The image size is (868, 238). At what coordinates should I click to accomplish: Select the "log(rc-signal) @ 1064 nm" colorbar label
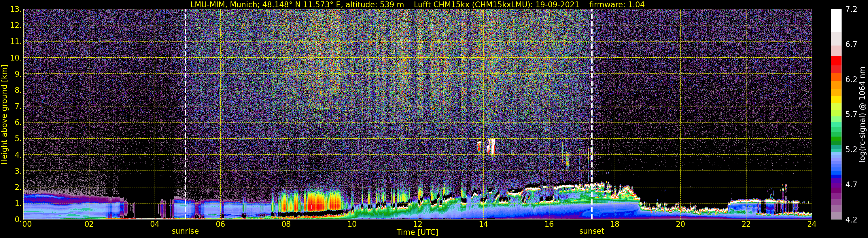(862, 114)
